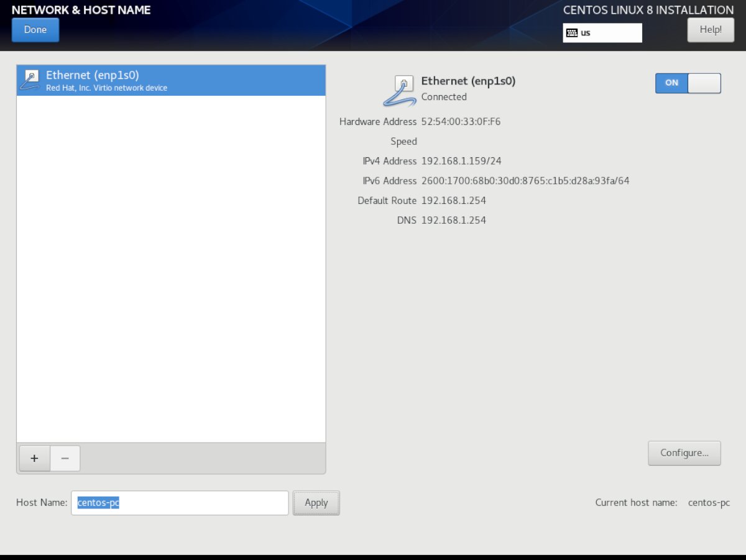Open the Configure dialog for the connection
The height and width of the screenshot is (560, 746).
684,453
